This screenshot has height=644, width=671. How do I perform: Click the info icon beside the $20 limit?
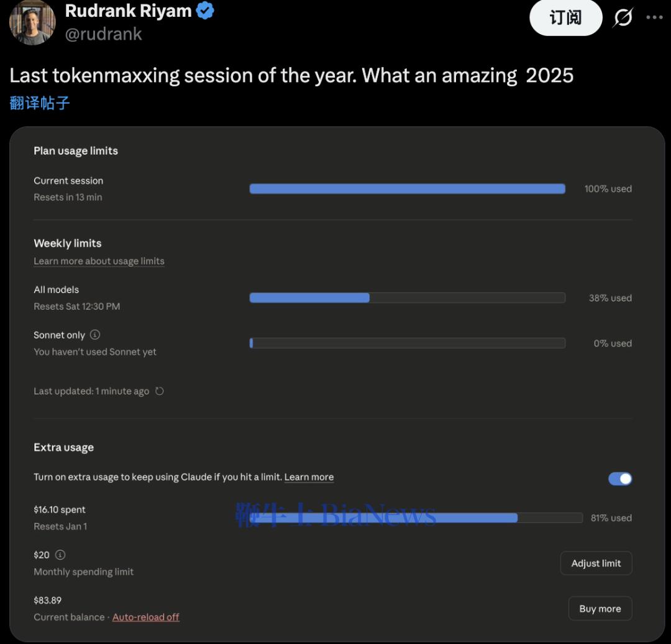click(60, 555)
